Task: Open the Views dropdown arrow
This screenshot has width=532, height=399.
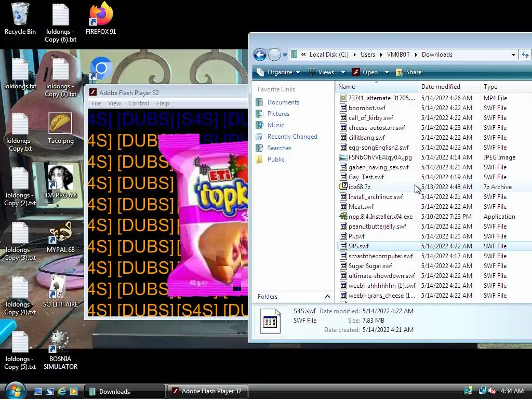Action: 343,72
